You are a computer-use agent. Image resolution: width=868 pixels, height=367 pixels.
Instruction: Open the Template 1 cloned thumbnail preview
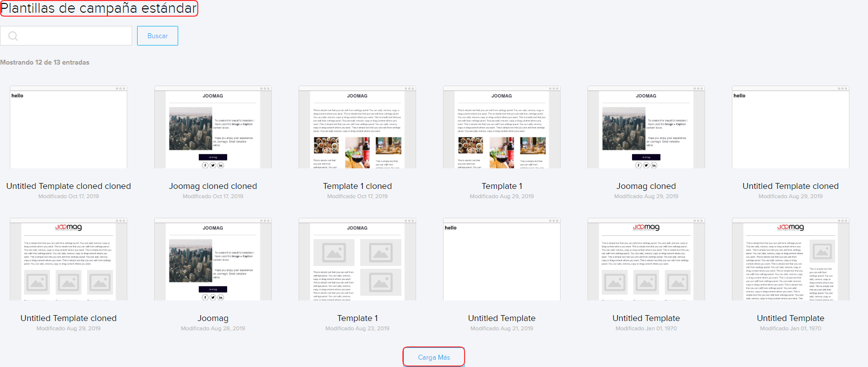(x=357, y=130)
